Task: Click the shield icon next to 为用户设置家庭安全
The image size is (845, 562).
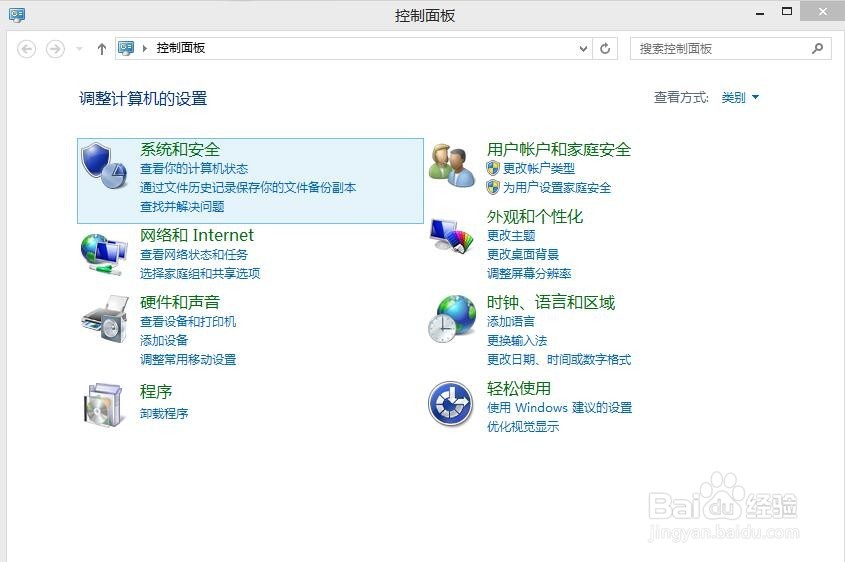Action: 493,188
